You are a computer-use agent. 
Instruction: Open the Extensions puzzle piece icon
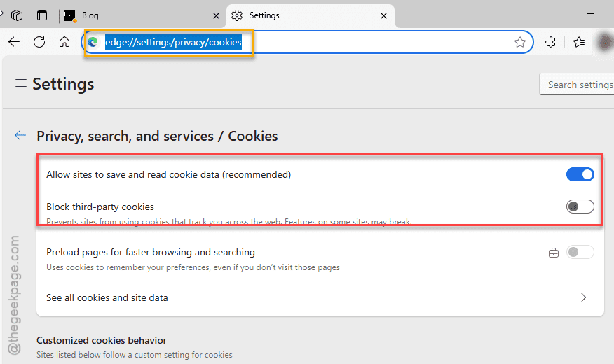tap(550, 42)
